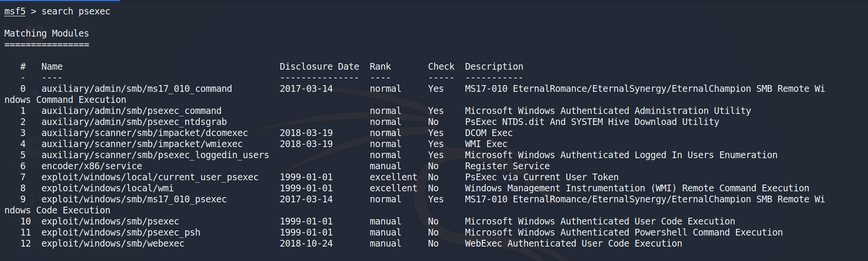Click the 'Description' column header
Viewport: 868px width, 261px height.
(494, 66)
